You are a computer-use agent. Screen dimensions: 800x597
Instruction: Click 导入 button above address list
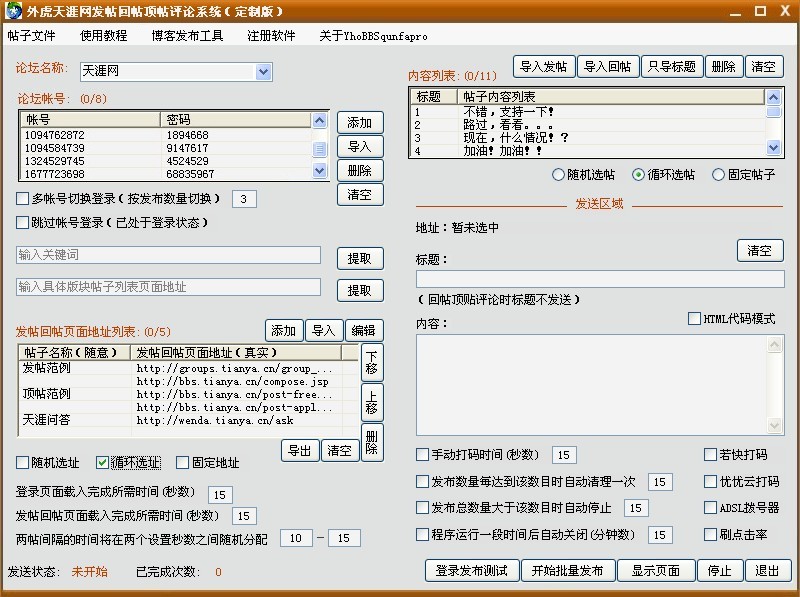coord(323,331)
